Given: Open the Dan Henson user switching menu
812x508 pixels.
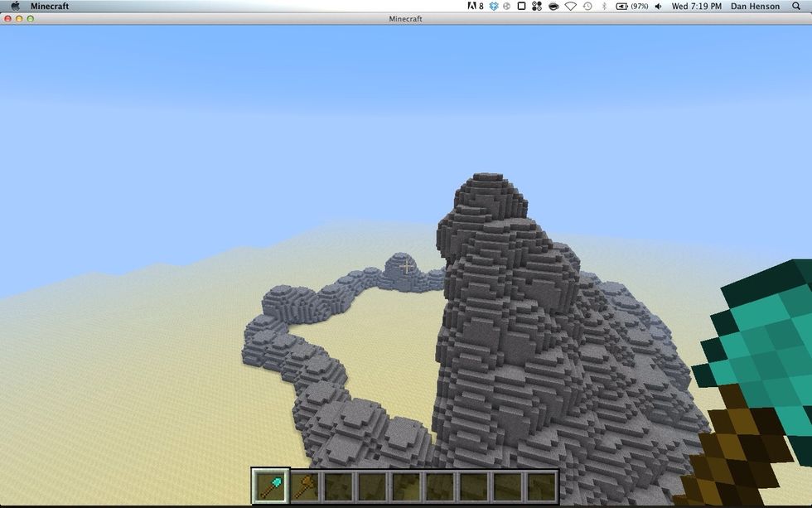Looking at the screenshot, I should 756,6.
